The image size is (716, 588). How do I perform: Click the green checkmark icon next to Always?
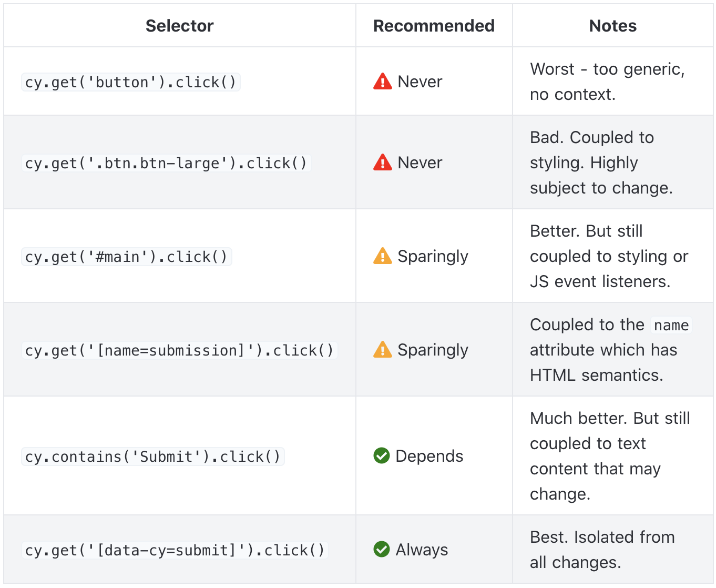pos(381,550)
